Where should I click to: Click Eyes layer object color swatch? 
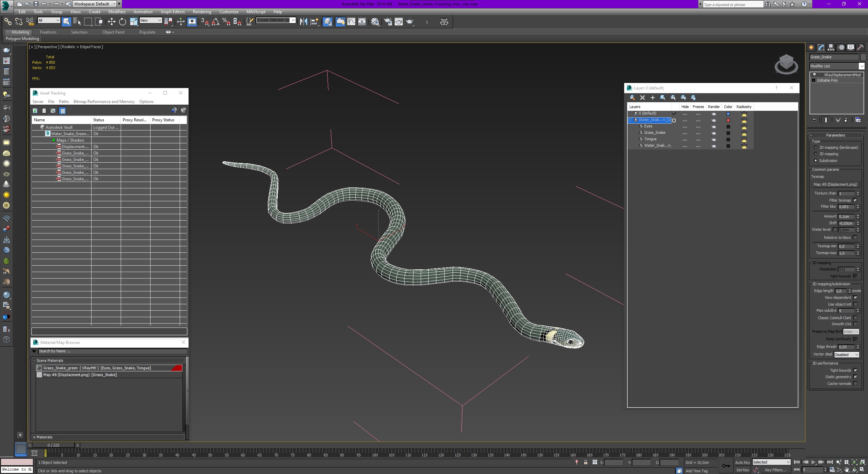point(728,127)
